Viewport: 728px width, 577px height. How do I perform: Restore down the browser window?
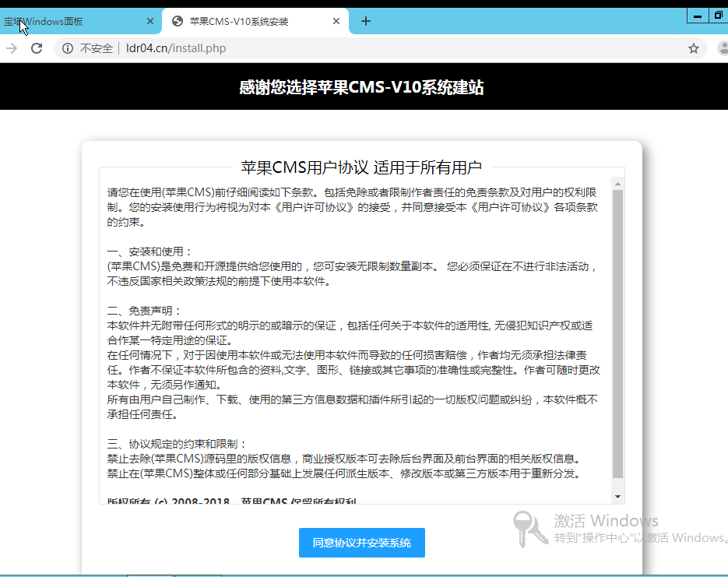(x=718, y=16)
